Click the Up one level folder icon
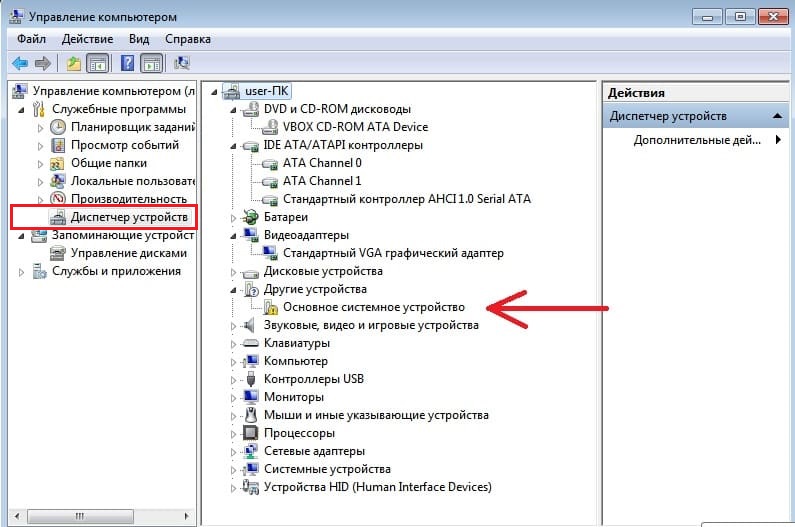This screenshot has height=527, width=795. click(x=74, y=63)
